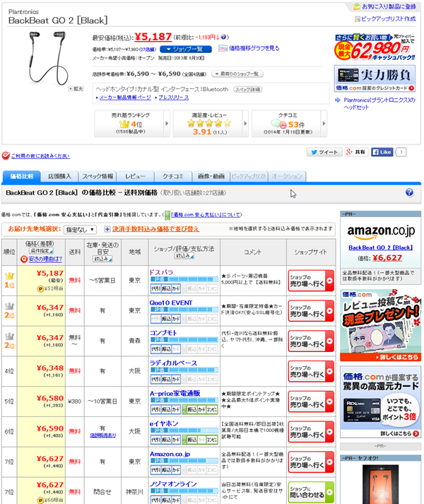Select the 価格比較 tab
This screenshot has width=424, height=504.
click(x=21, y=176)
